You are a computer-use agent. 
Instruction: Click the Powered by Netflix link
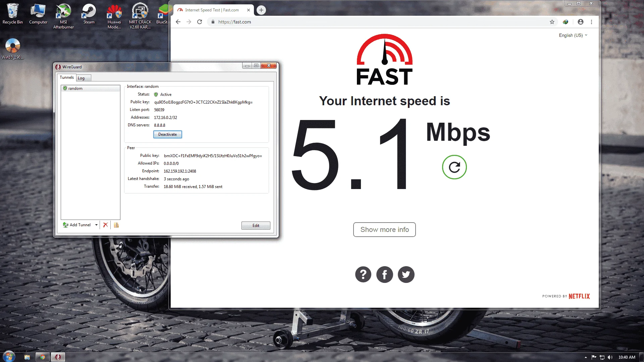(566, 296)
